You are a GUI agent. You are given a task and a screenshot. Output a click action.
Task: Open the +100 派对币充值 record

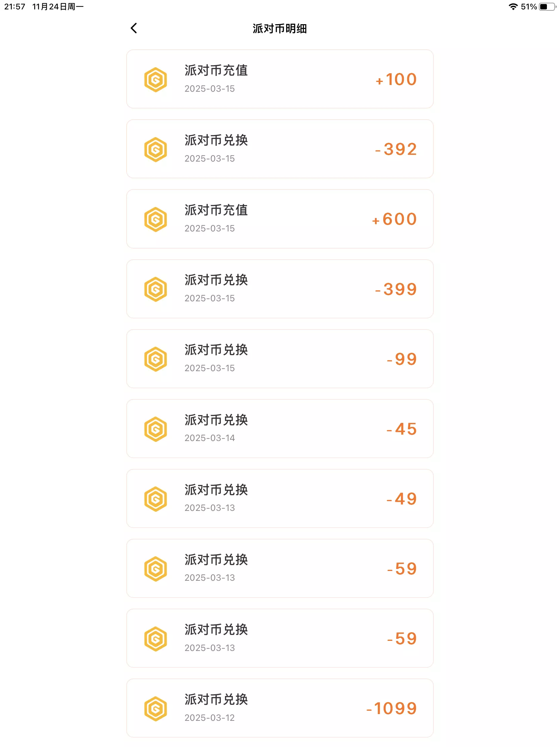pyautogui.click(x=279, y=79)
